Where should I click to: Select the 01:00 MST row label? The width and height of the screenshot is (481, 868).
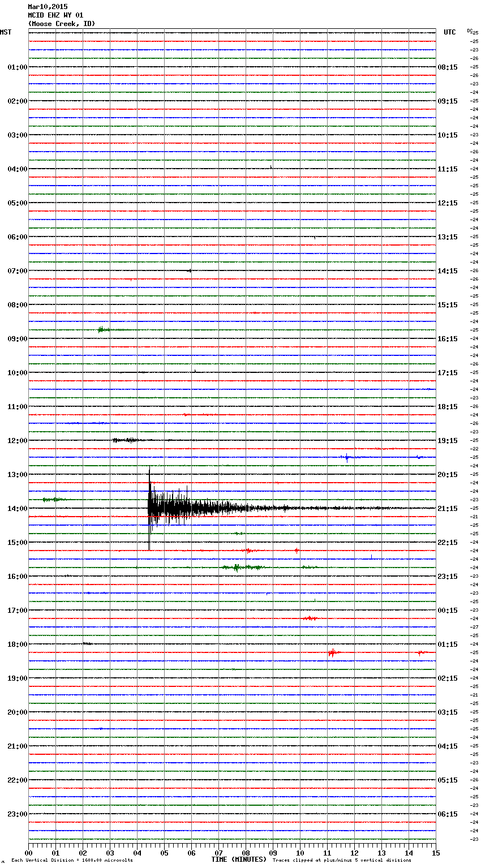(17, 67)
